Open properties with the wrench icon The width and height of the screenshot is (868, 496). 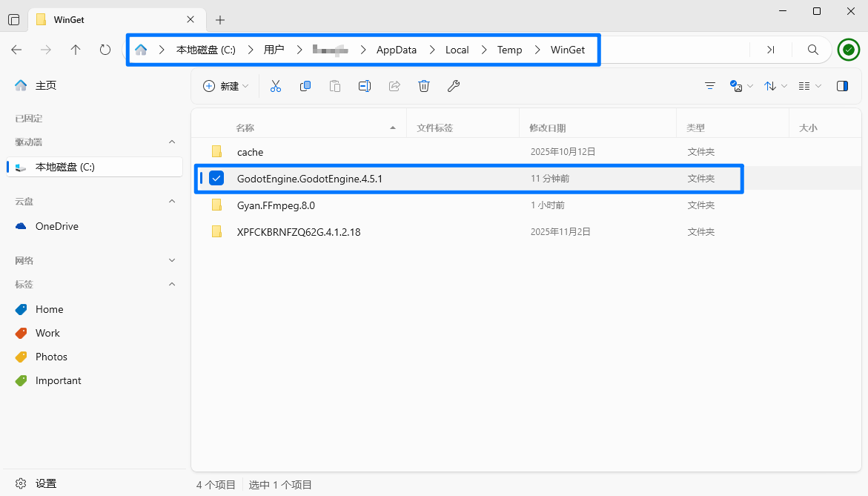tap(454, 86)
